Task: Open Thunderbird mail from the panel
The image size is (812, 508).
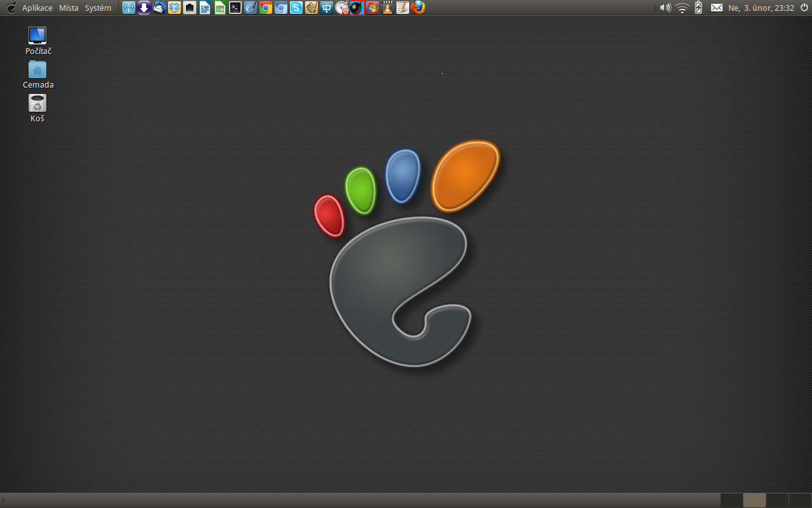Action: (x=159, y=8)
